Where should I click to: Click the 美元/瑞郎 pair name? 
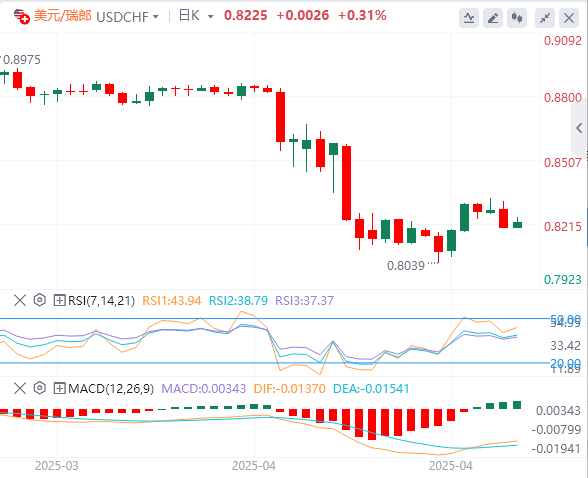tap(63, 16)
